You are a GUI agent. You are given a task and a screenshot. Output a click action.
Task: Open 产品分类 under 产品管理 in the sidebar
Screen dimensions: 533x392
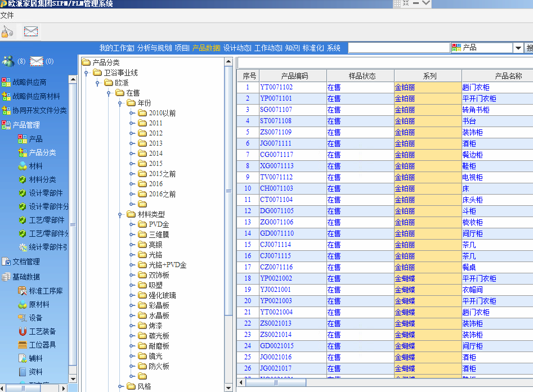(x=42, y=152)
